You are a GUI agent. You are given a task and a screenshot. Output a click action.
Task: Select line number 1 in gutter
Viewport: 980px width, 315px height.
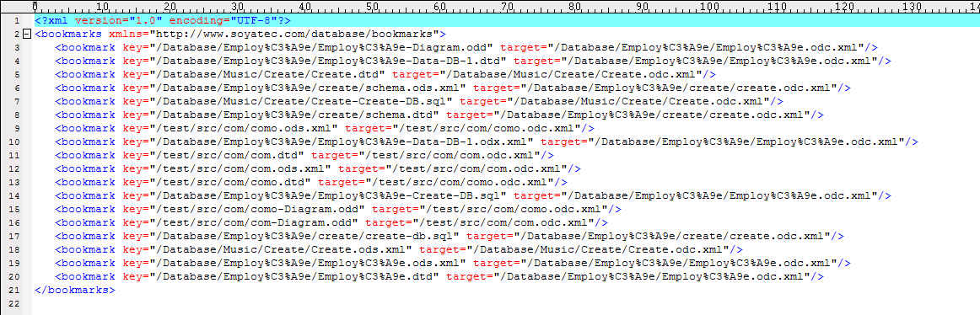pos(18,20)
